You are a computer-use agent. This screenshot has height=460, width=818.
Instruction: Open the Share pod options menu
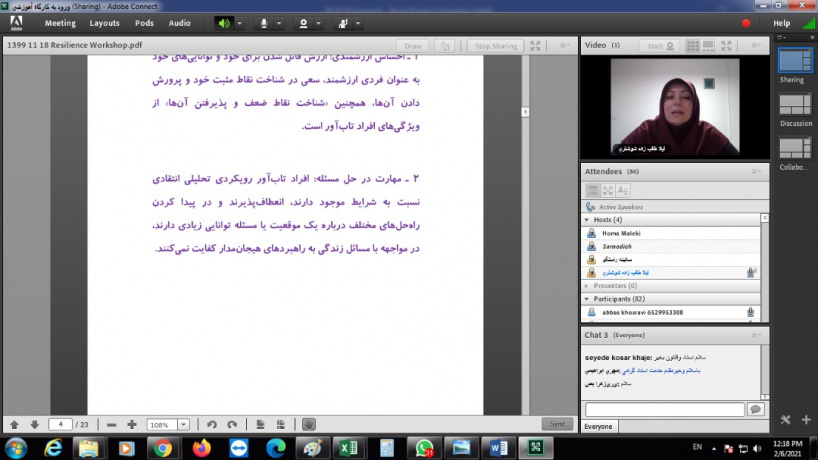[564, 45]
